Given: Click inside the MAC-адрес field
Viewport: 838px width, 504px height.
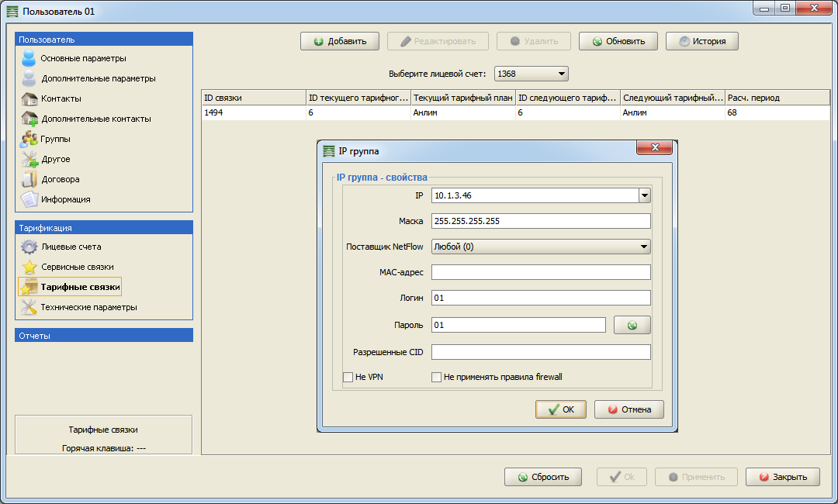Looking at the screenshot, I should coord(540,272).
